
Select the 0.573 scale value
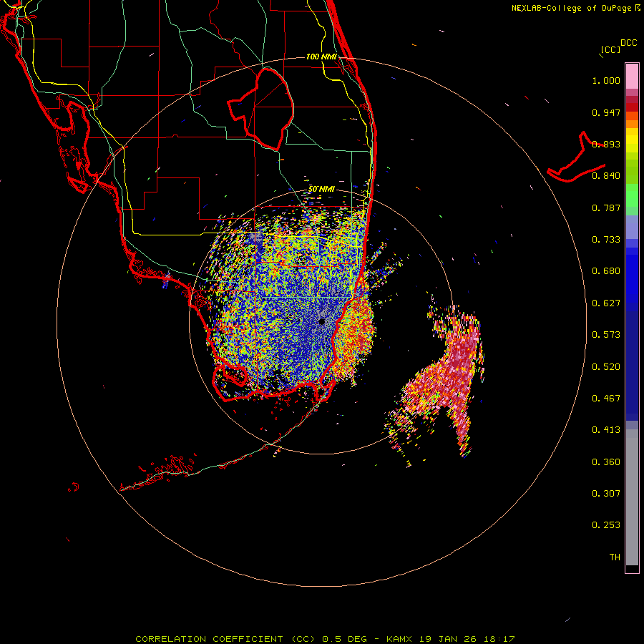[606, 335]
